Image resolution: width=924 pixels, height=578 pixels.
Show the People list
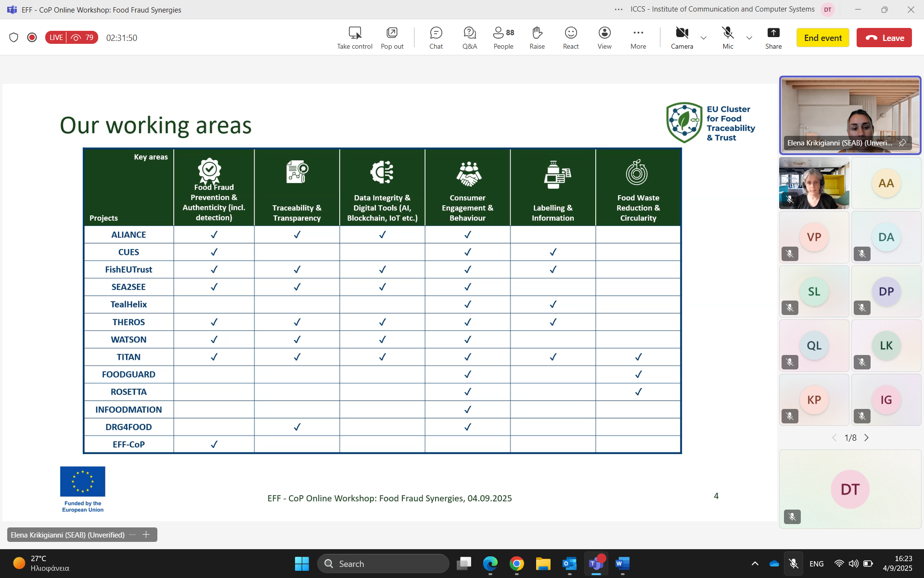pyautogui.click(x=503, y=38)
